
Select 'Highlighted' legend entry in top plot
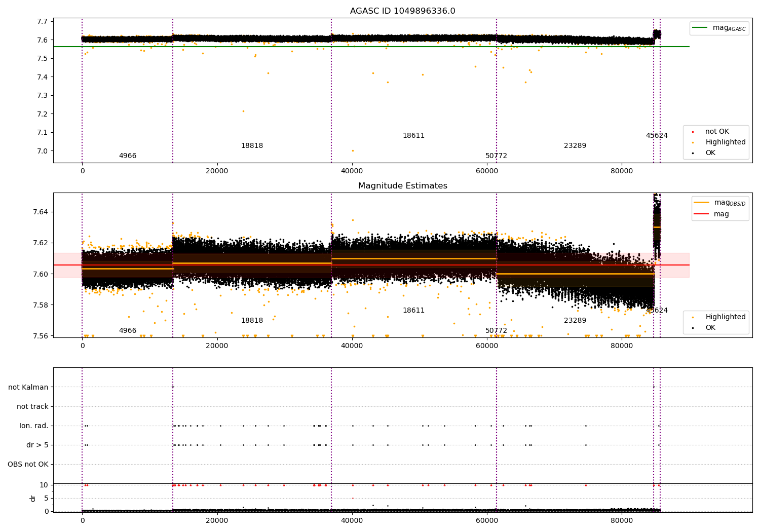click(x=719, y=142)
